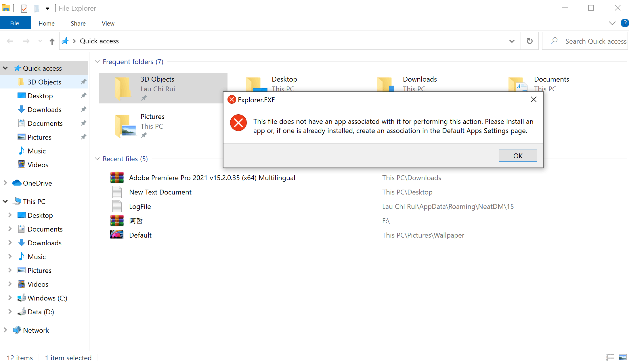Unpin Downloads in the Quick access sidebar

coord(83,109)
